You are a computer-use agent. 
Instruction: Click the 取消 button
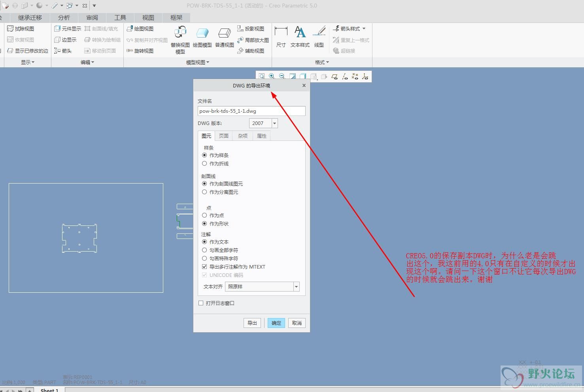(297, 323)
